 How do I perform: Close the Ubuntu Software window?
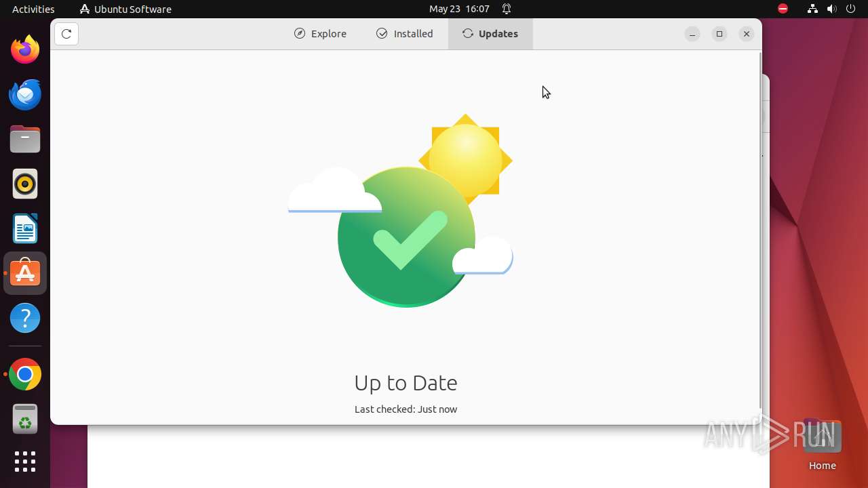click(747, 34)
